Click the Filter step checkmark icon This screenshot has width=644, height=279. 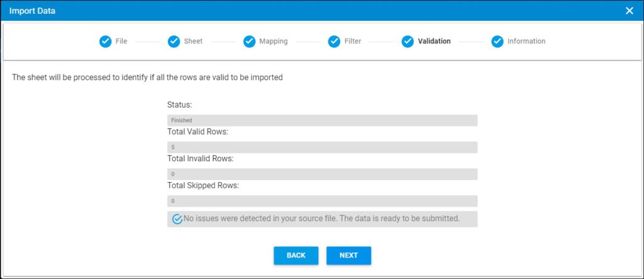(334, 42)
